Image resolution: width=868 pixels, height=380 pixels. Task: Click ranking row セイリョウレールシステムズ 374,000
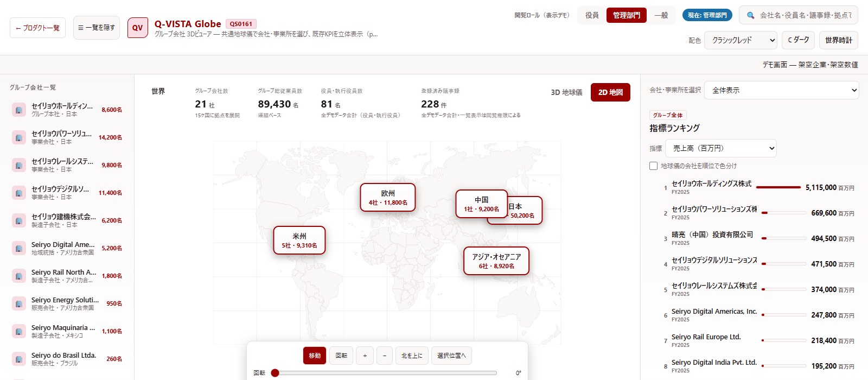coord(758,290)
